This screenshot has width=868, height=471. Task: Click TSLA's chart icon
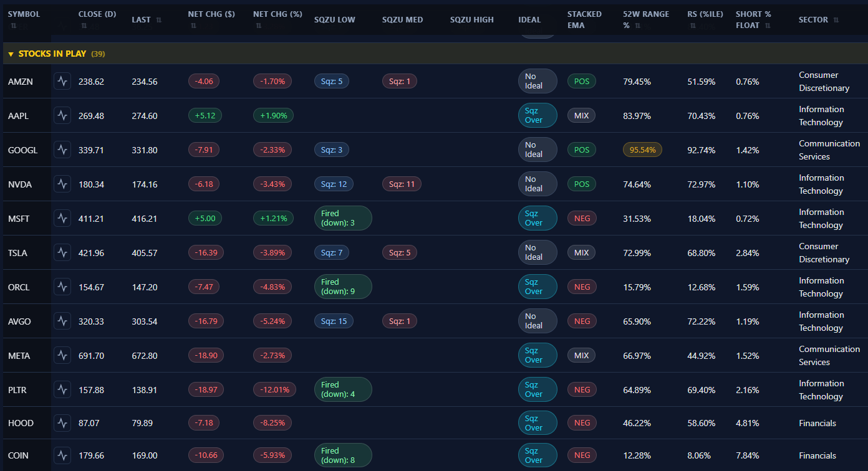coord(62,252)
